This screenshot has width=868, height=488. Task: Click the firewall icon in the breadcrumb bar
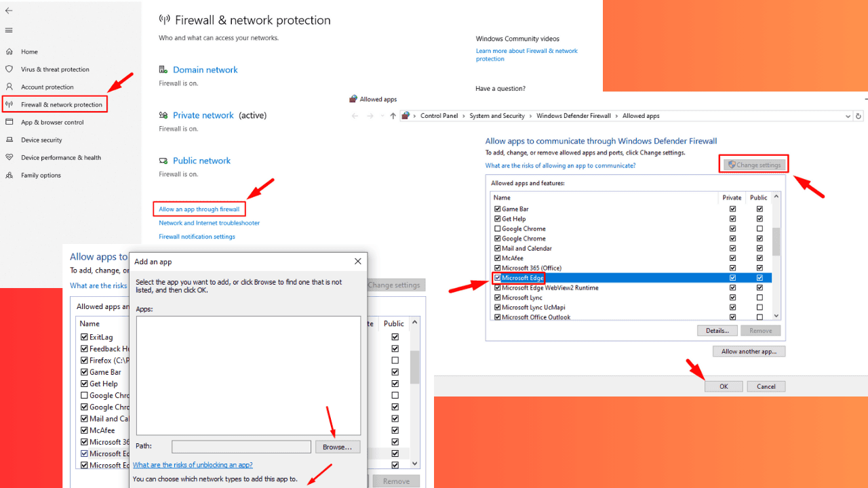click(406, 116)
